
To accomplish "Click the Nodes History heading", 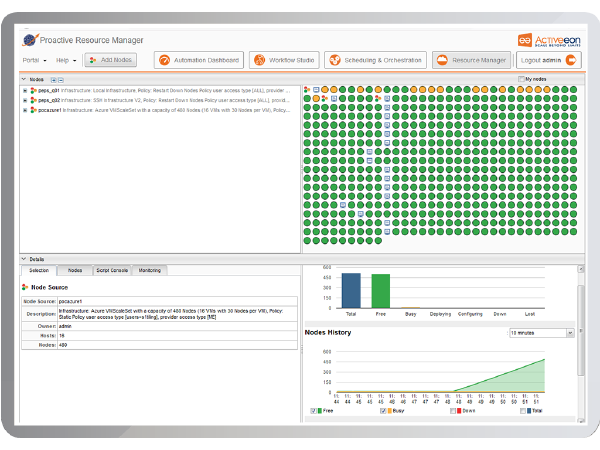I will tap(328, 333).
